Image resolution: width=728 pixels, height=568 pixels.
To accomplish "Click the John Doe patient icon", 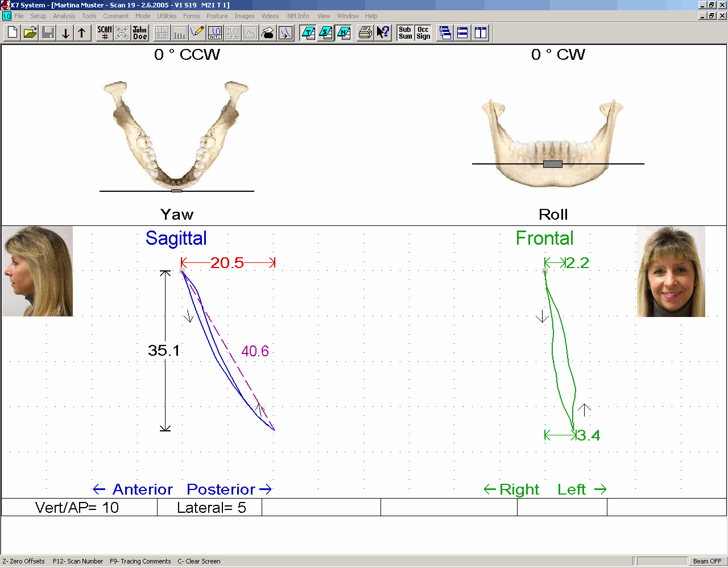I will (140, 33).
